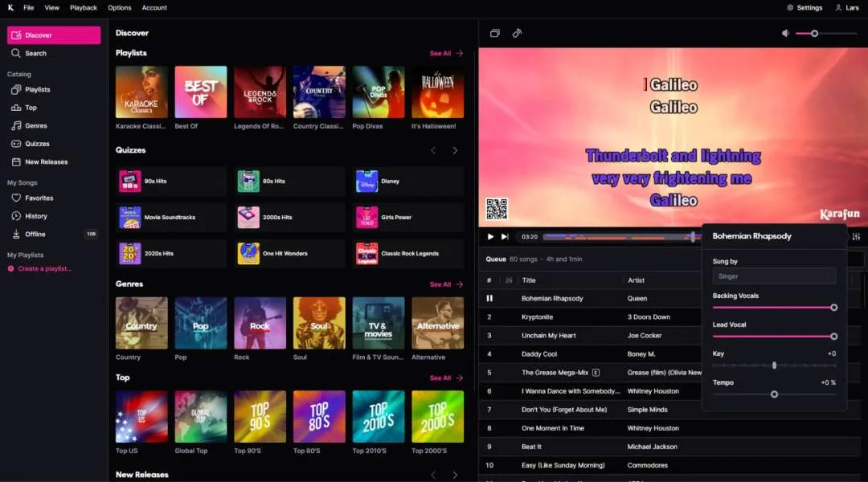The width and height of the screenshot is (868, 482).
Task: Open the Top 90's chart tile
Action: (x=260, y=417)
